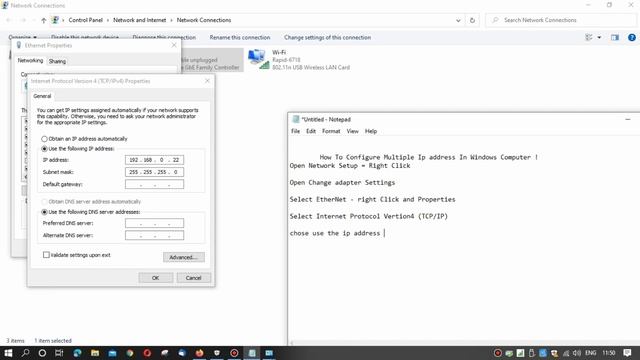Open the red recorder taskbar app
This screenshot has height=360, width=640.
[x=234, y=353]
